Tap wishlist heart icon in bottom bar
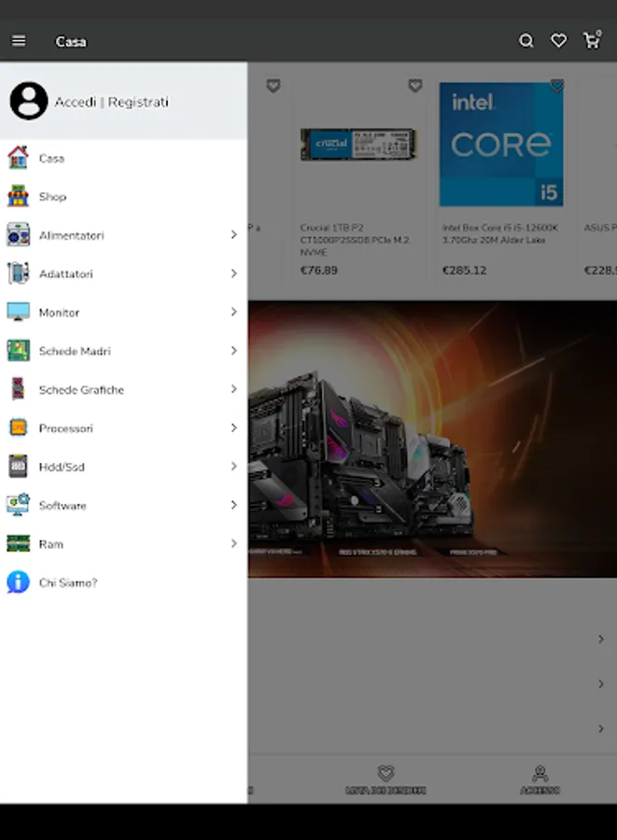 click(x=386, y=773)
